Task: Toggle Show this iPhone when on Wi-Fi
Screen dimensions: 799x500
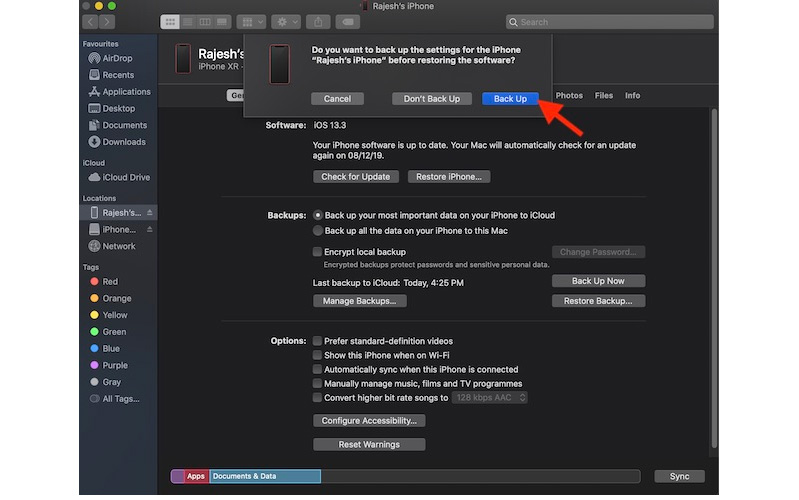Action: [x=317, y=355]
